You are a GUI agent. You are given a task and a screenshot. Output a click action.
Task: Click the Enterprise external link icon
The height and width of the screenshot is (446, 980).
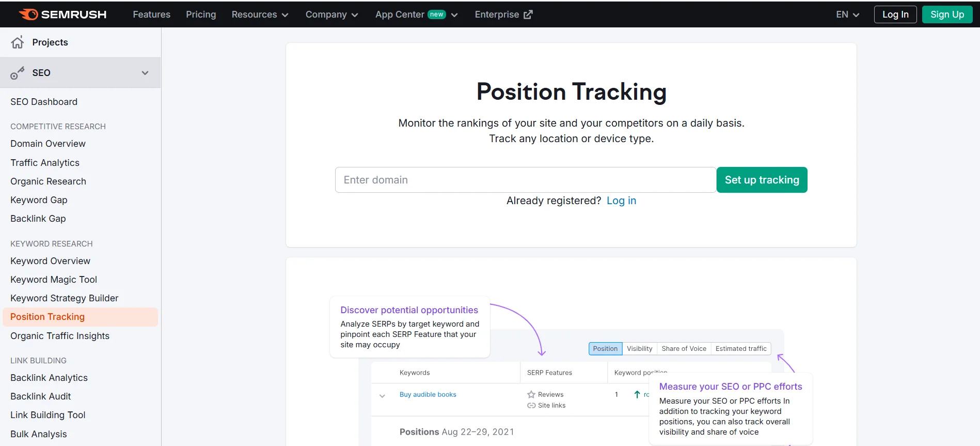pos(528,14)
